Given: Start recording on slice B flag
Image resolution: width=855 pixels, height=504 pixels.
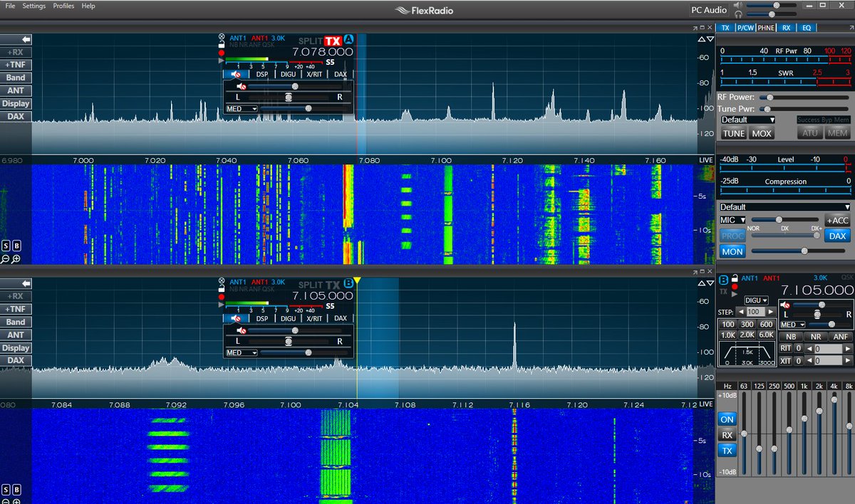Looking at the screenshot, I should 222,296.
